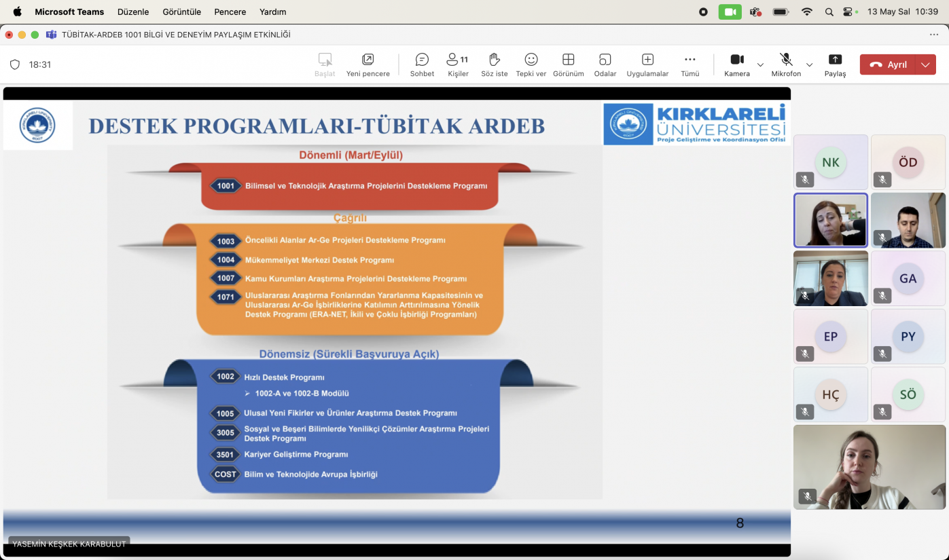Toggle the Kamera on or off
949x560 pixels.
coord(737,64)
